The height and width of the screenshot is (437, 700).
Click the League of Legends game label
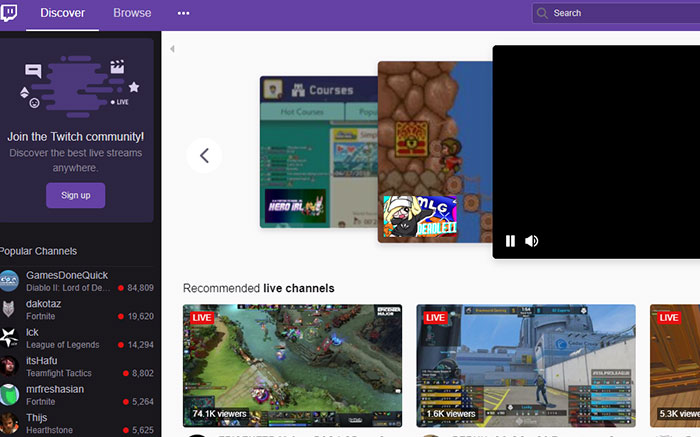tap(62, 345)
